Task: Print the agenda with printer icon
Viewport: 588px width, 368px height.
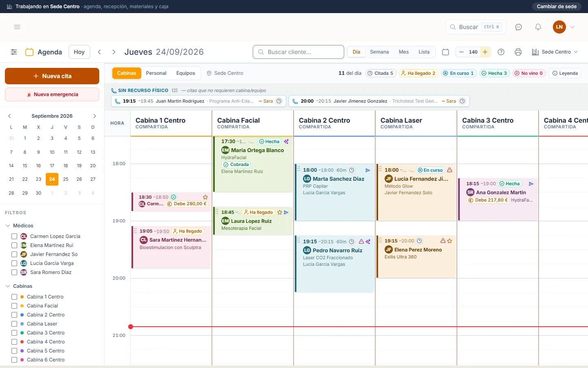Action: (x=518, y=52)
